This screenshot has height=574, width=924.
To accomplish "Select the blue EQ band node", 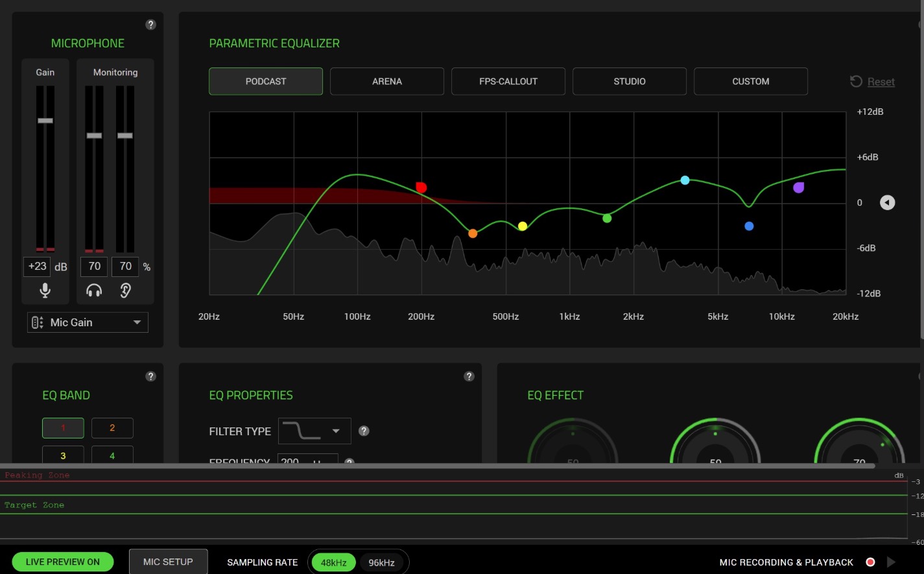I will [749, 226].
